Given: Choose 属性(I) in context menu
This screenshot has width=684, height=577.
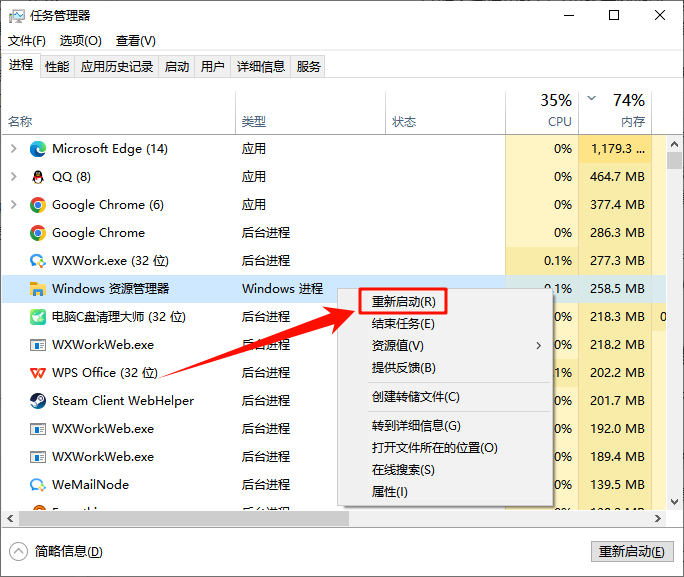Looking at the screenshot, I should pos(390,492).
